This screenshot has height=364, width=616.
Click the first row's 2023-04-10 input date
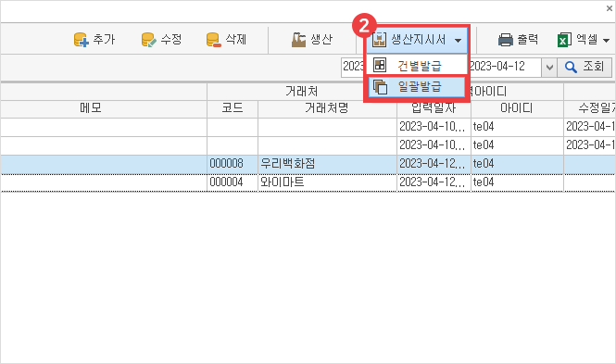[x=434, y=127]
